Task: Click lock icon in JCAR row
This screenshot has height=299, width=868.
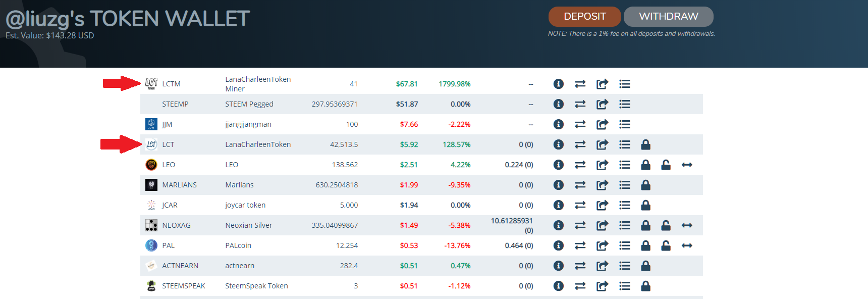Action: pyautogui.click(x=645, y=205)
